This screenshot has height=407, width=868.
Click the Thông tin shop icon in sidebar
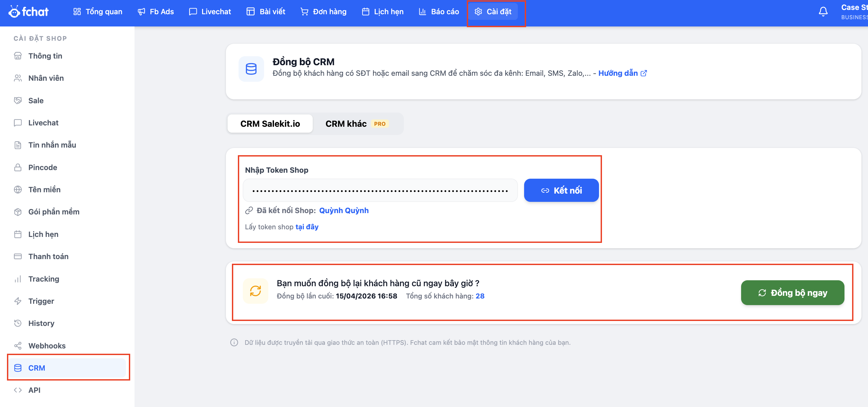pyautogui.click(x=18, y=56)
